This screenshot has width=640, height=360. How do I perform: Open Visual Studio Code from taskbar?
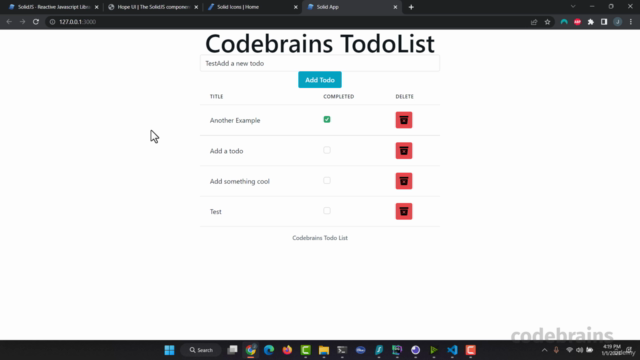452,350
